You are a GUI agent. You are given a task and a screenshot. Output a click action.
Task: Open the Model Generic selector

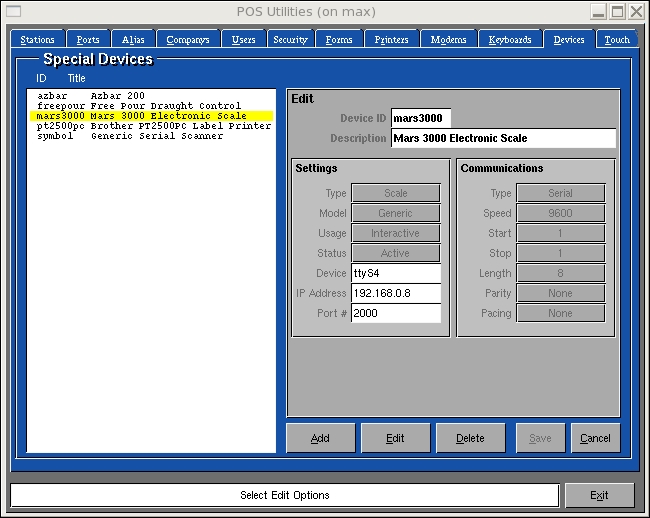click(395, 213)
